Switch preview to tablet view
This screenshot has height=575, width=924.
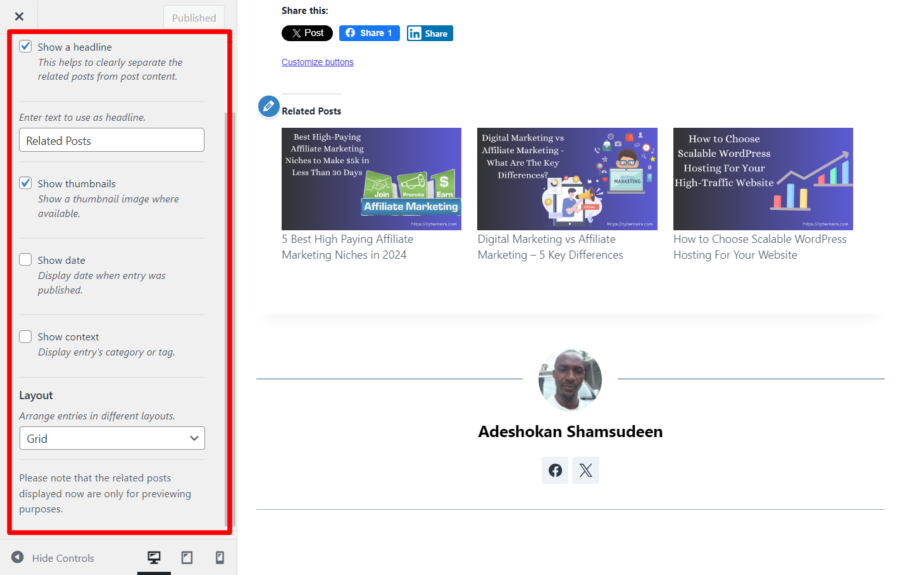coord(187,557)
